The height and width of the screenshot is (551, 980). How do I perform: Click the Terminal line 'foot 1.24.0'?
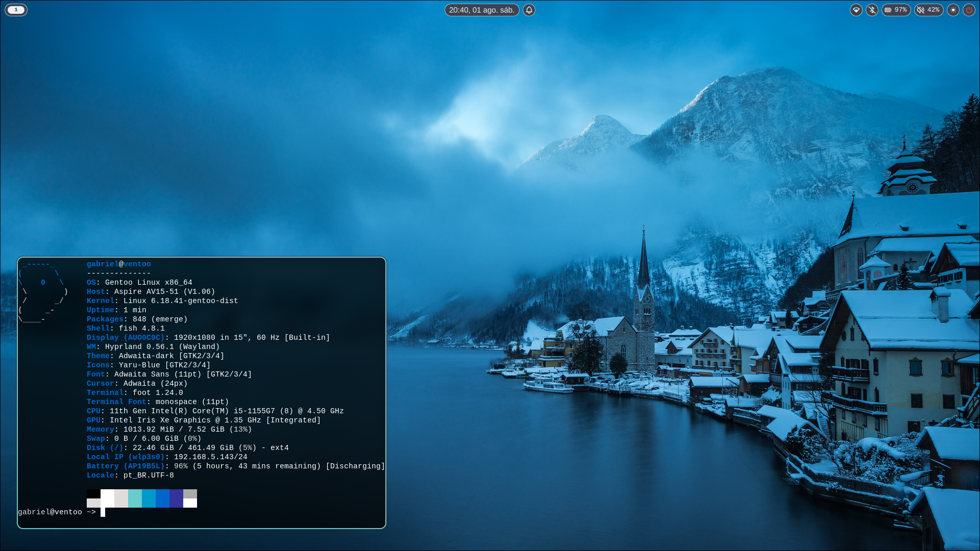(135, 393)
